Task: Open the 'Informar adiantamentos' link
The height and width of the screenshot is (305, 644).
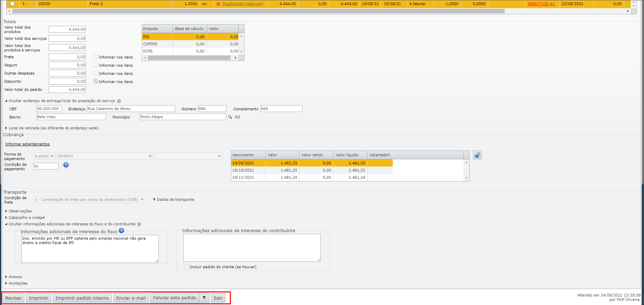Action: [28, 144]
